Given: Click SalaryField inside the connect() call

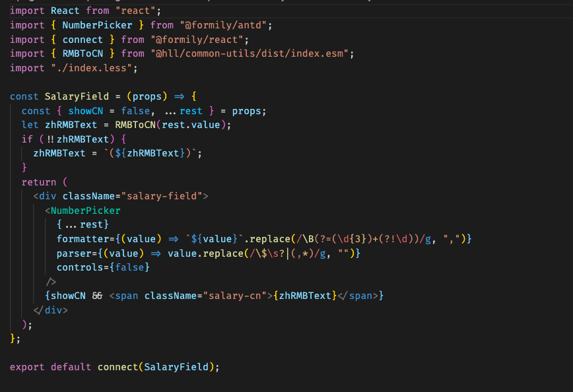Looking at the screenshot, I should tap(176, 367).
